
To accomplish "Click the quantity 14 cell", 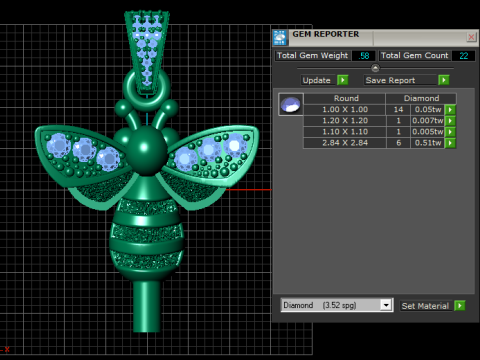I will pyautogui.click(x=398, y=110).
